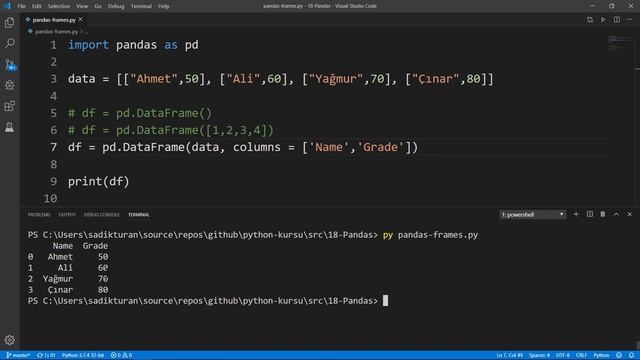The width and height of the screenshot is (640, 360).
Task: Click the terminal prompt cursor
Action: [385, 301]
